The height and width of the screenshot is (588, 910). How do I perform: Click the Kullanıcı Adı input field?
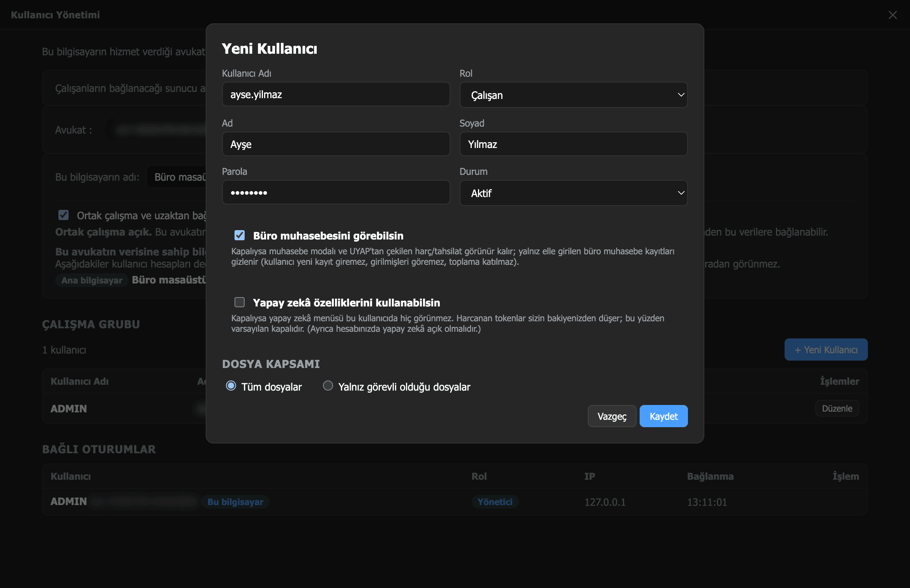(x=336, y=94)
